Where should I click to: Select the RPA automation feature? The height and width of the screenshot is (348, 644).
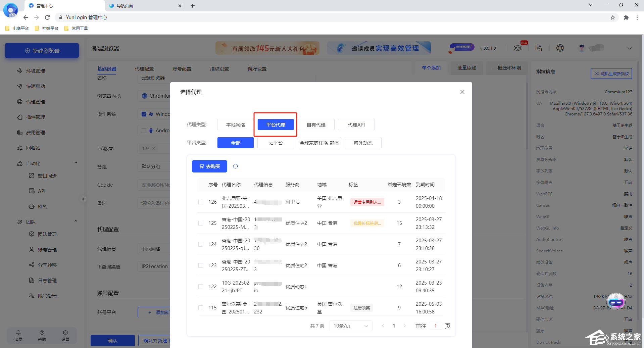click(x=42, y=206)
